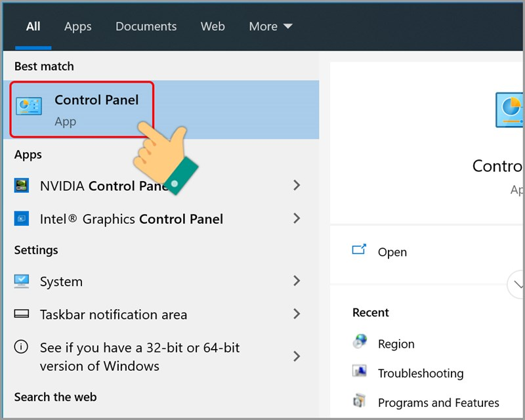Click Open in the preview pane
Screen dimensions: 525x420
tap(392, 252)
